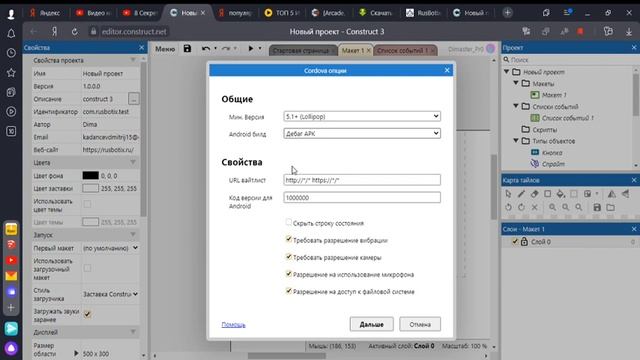Rotate tile clockwise in tilemap bar
The image size is (640, 360).
tap(521, 207)
